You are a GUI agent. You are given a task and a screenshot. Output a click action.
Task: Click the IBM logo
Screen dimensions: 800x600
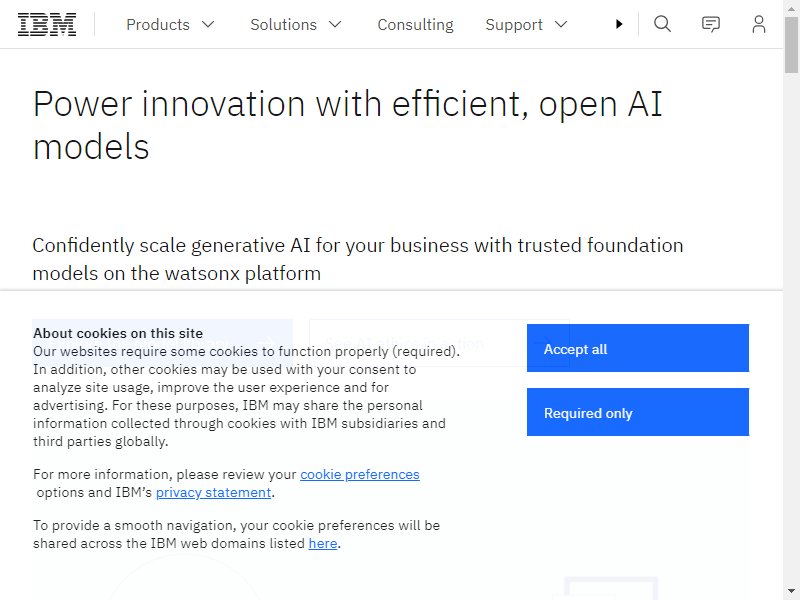tap(47, 24)
